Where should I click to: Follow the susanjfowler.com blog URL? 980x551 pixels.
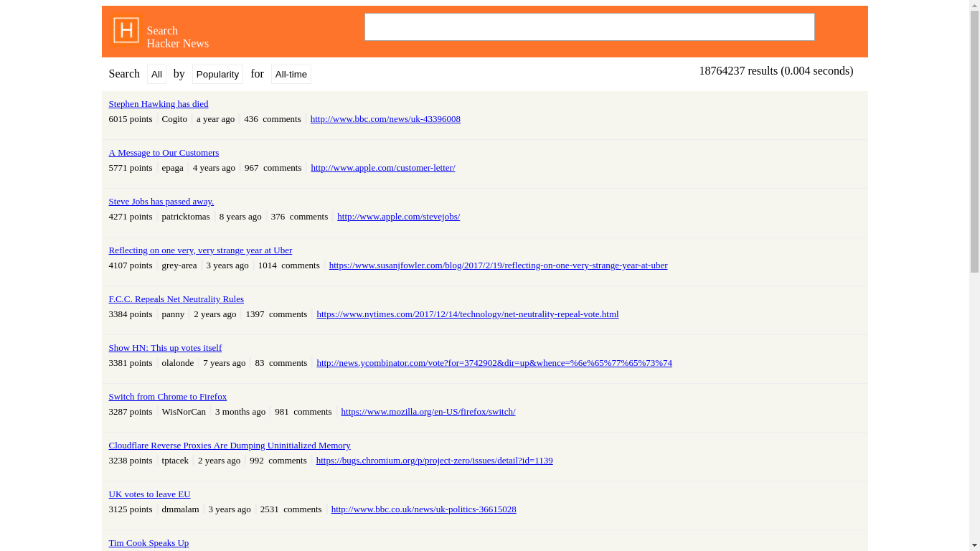pos(499,265)
